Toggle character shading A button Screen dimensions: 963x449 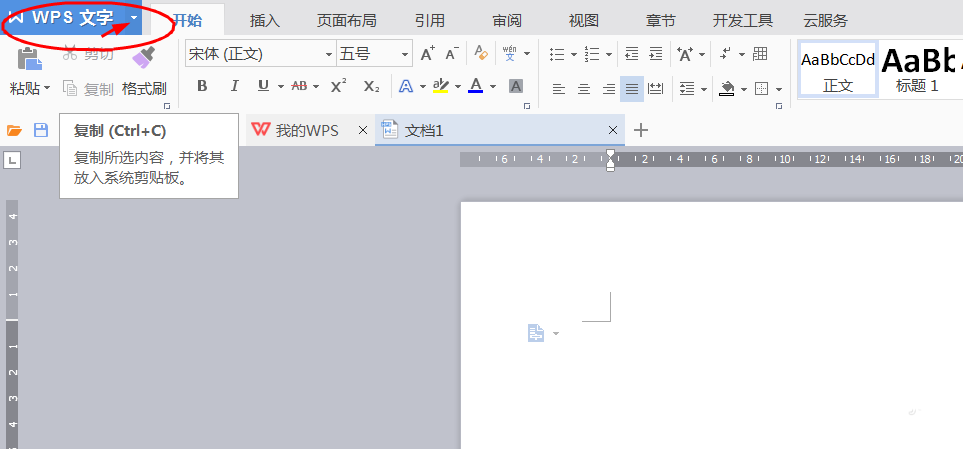point(516,86)
